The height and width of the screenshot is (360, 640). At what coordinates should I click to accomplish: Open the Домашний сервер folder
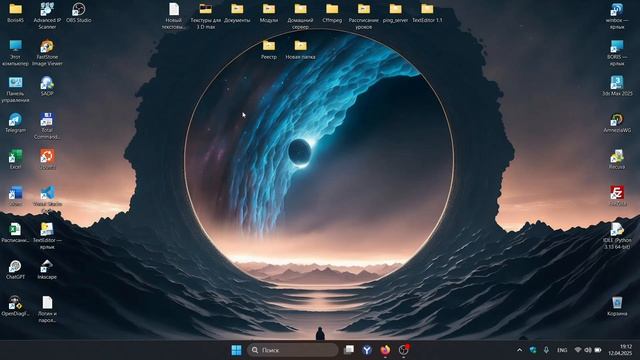click(300, 16)
